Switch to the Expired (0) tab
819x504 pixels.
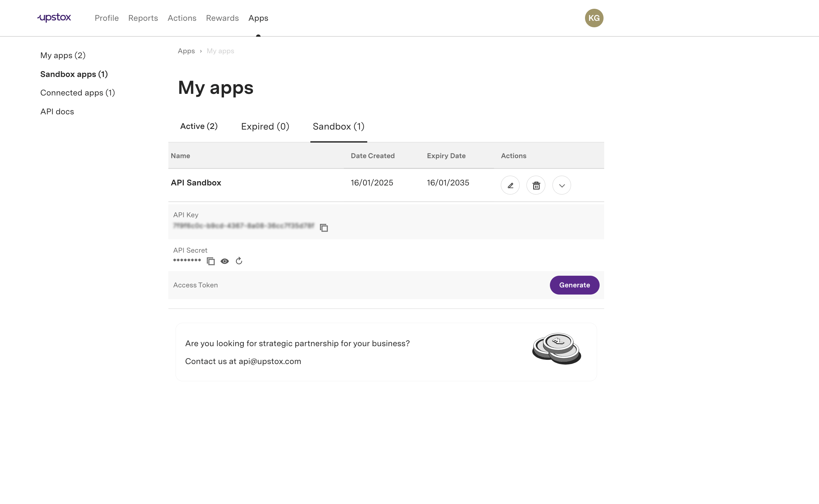(265, 127)
